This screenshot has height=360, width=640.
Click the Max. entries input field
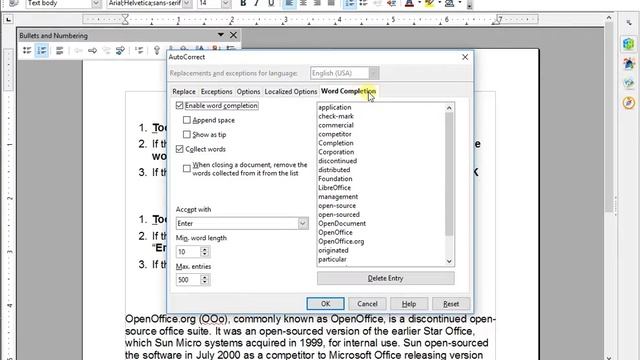click(189, 280)
